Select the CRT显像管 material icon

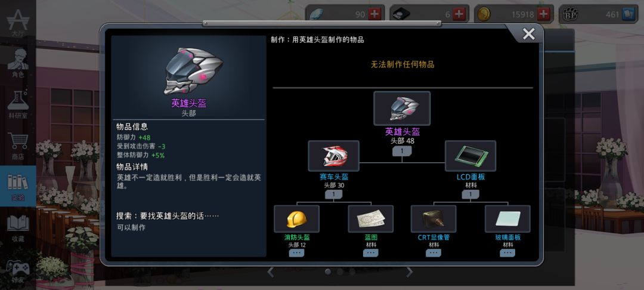click(434, 219)
